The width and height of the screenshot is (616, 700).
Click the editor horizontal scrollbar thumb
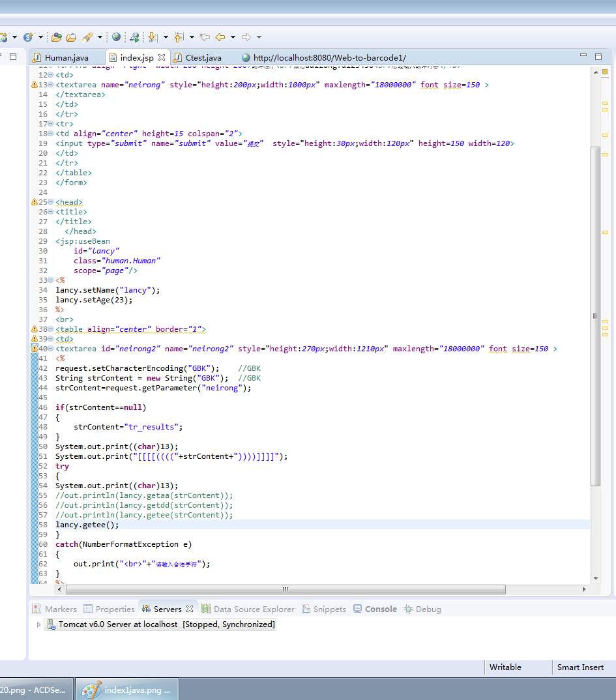[286, 589]
